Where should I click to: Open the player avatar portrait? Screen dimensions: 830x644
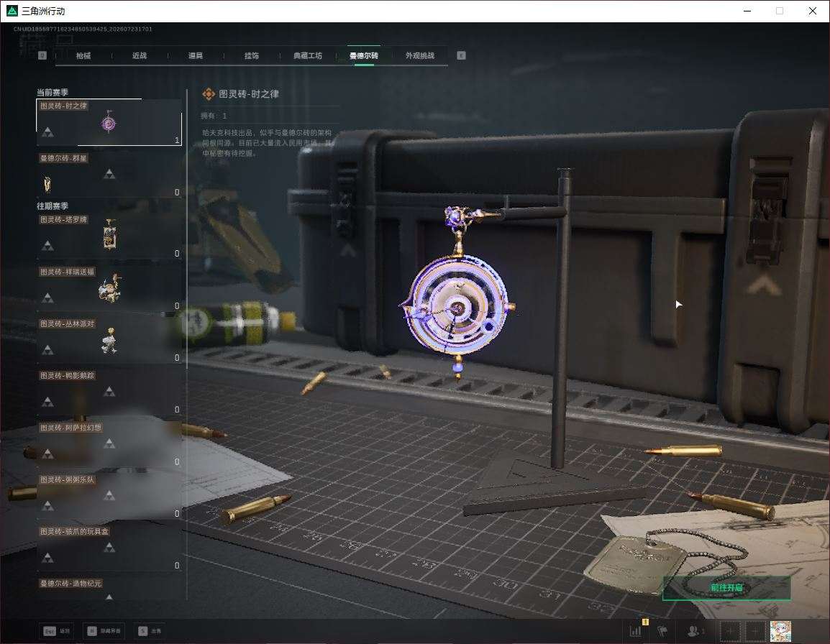780,631
